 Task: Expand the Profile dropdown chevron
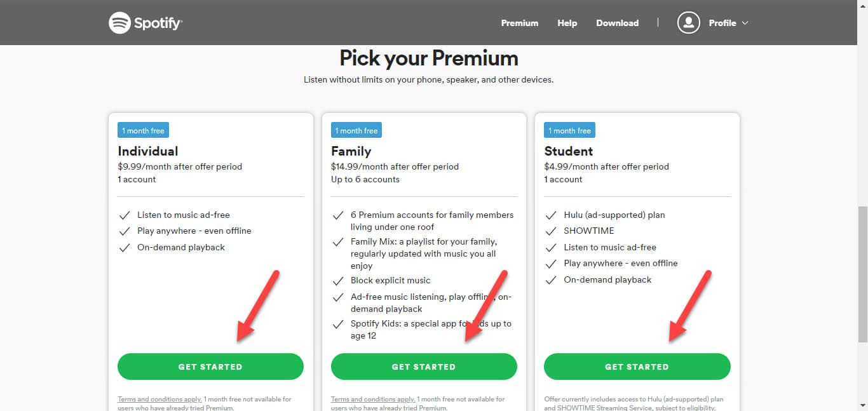(745, 23)
